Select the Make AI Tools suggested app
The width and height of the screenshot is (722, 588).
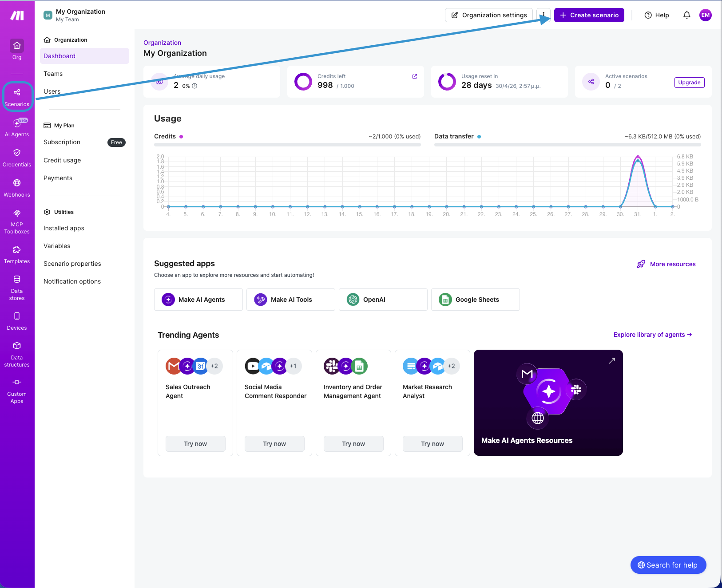pyautogui.click(x=291, y=300)
